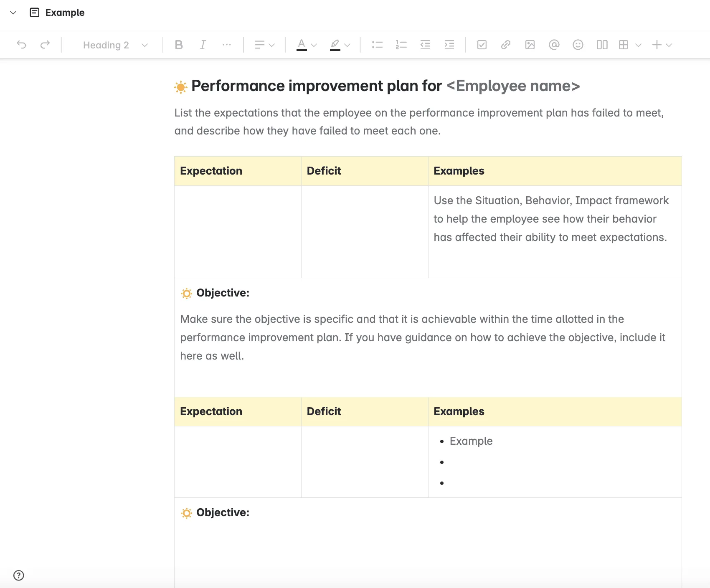Click the undo arrow icon
This screenshot has height=588, width=710.
click(21, 45)
